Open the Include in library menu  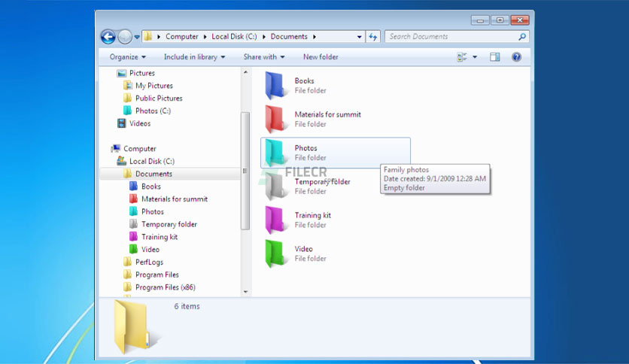(x=195, y=57)
